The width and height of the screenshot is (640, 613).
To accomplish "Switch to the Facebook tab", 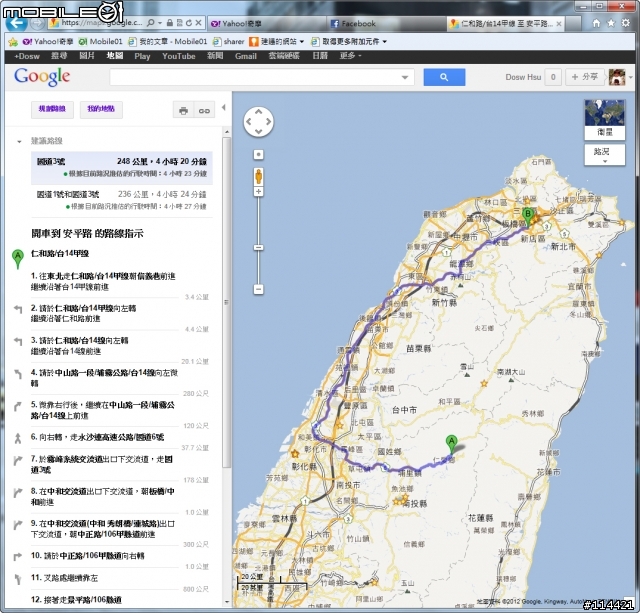I will 386,24.
